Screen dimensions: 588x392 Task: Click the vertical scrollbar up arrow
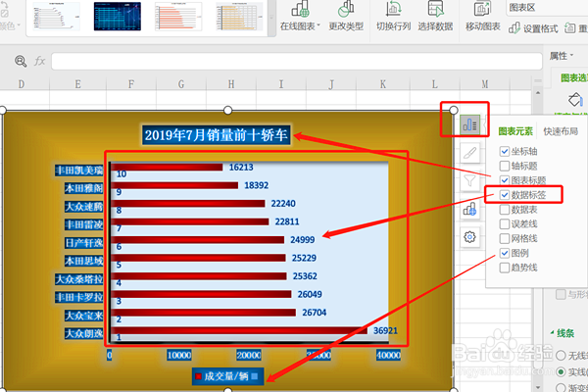click(x=537, y=93)
